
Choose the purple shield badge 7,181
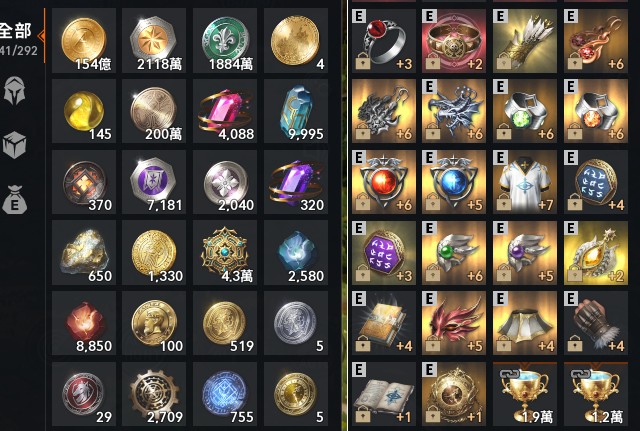coord(154,182)
